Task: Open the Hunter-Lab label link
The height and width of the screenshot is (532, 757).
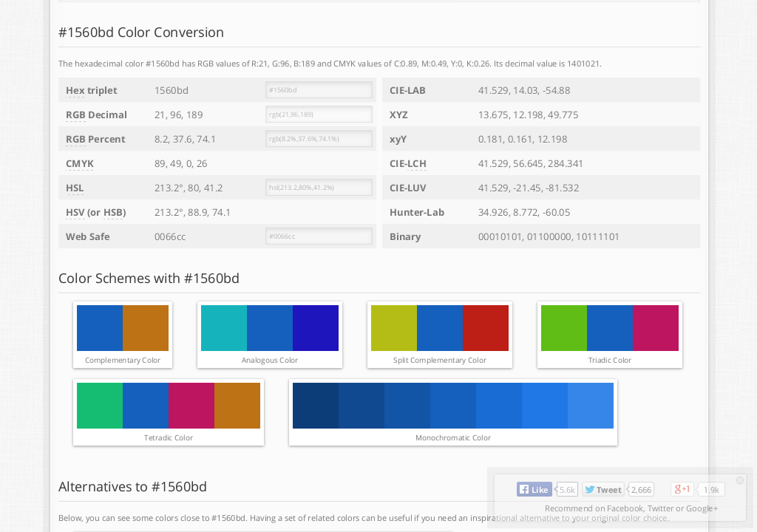Action: pos(417,212)
